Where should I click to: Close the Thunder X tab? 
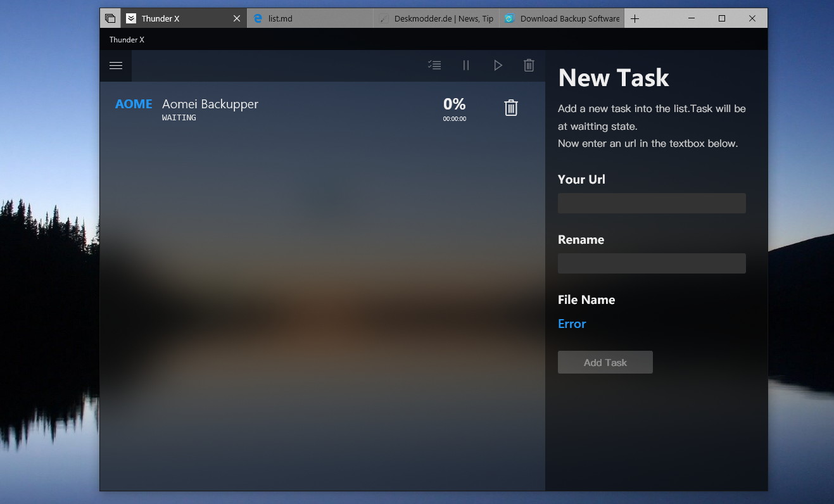(x=237, y=18)
